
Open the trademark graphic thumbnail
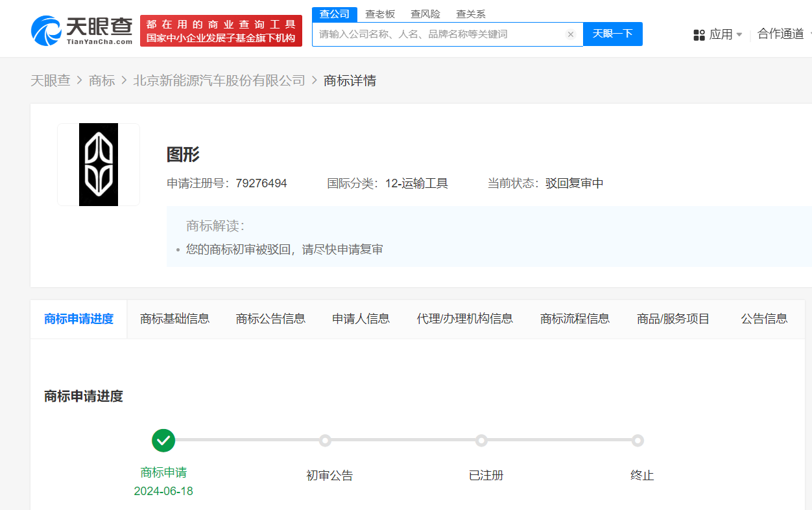[x=99, y=165]
